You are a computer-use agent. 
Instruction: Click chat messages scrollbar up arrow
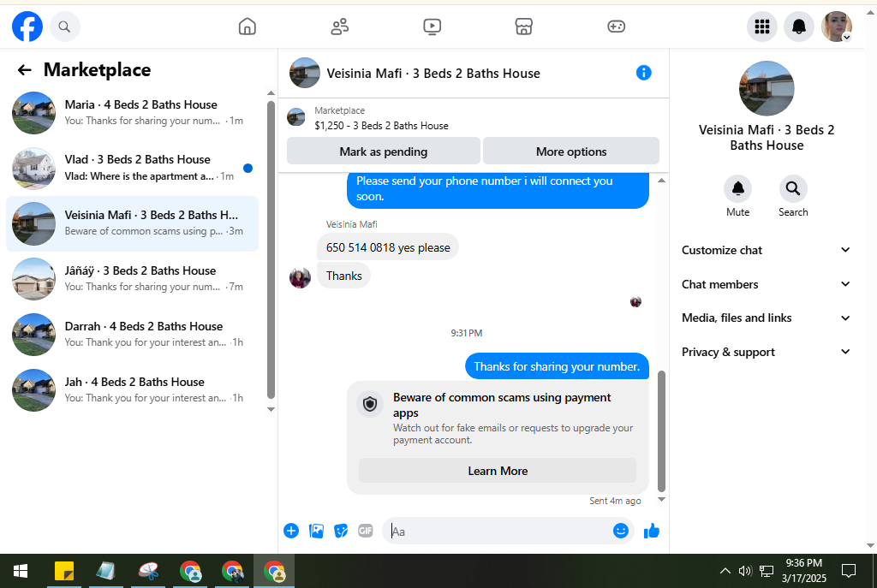(x=661, y=181)
